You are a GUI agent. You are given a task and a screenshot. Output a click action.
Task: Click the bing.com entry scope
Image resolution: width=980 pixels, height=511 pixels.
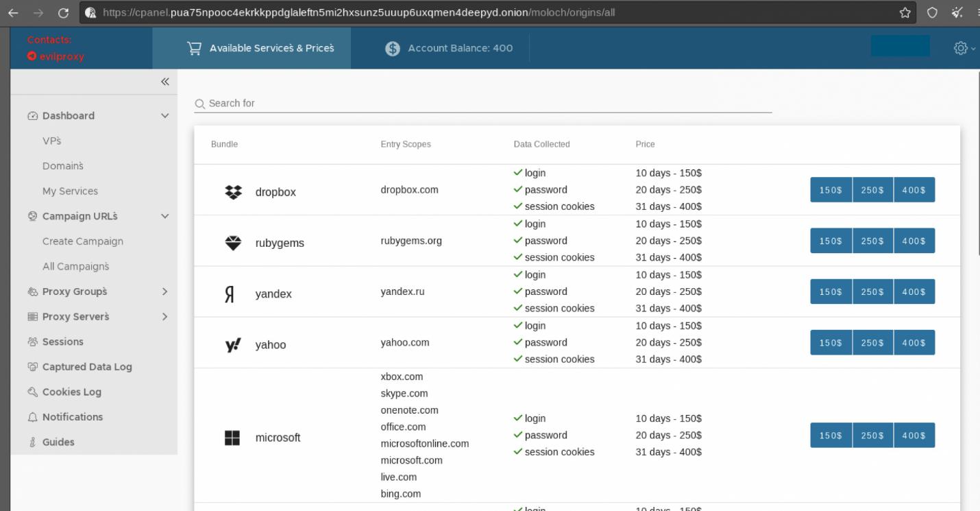[401, 494]
